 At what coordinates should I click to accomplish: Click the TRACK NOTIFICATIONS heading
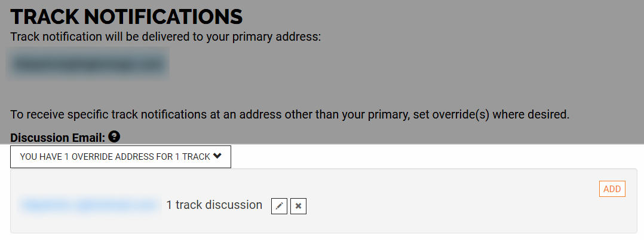pyautogui.click(x=127, y=17)
